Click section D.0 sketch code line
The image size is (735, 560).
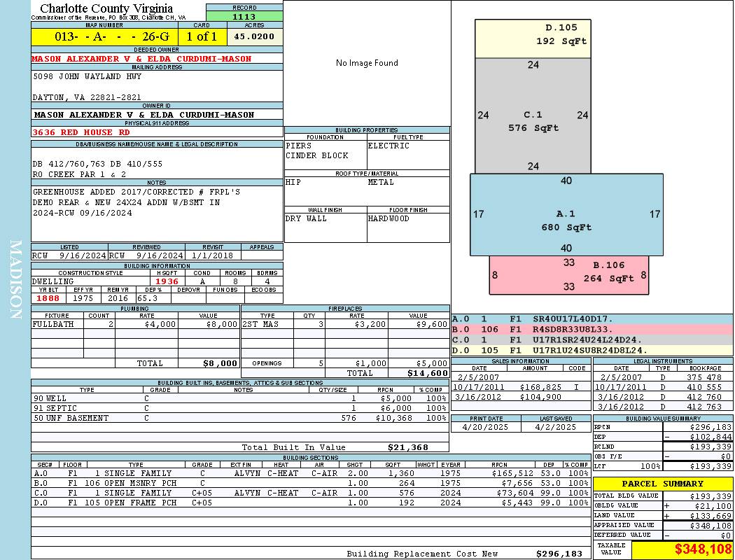[x=592, y=351]
